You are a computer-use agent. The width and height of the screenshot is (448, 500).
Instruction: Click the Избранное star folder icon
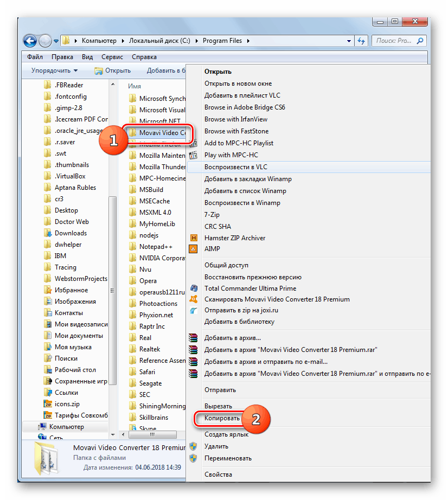point(48,290)
